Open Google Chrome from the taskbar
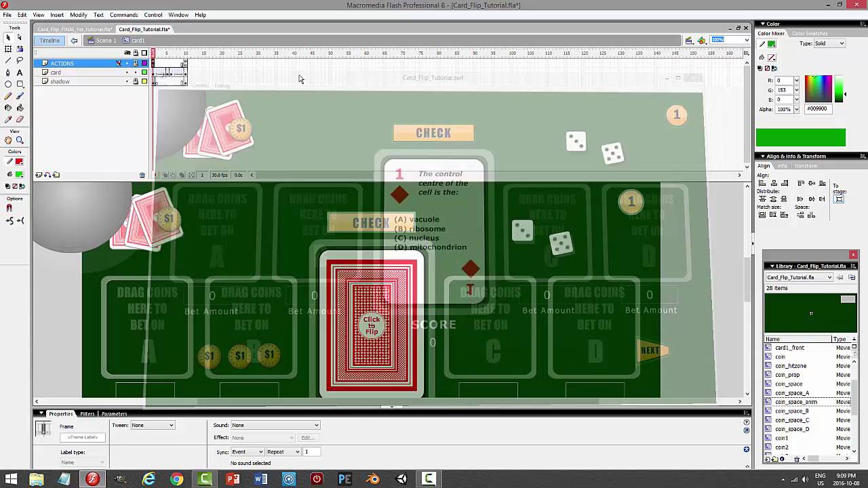Screen dimensions: 868x488 point(176,479)
